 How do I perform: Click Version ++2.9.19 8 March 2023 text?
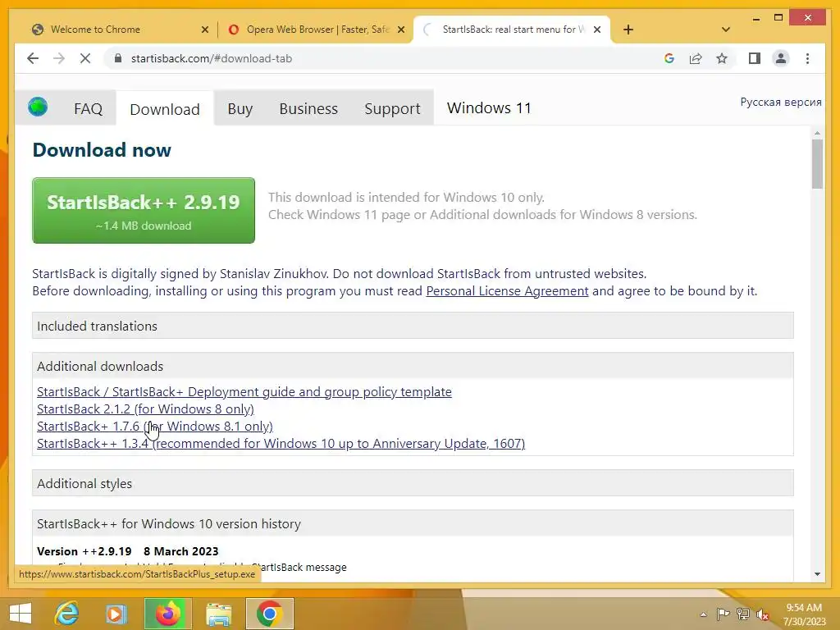coord(127,551)
